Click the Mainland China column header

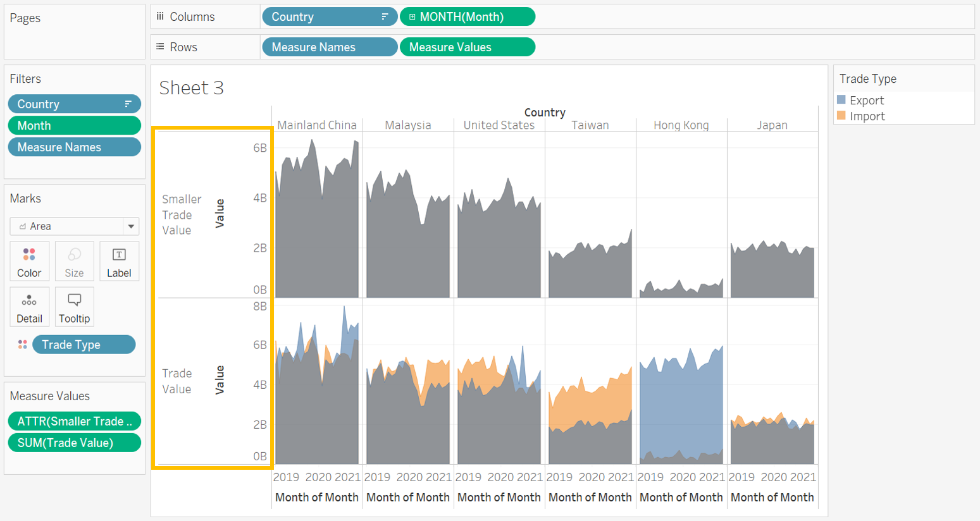click(x=317, y=125)
